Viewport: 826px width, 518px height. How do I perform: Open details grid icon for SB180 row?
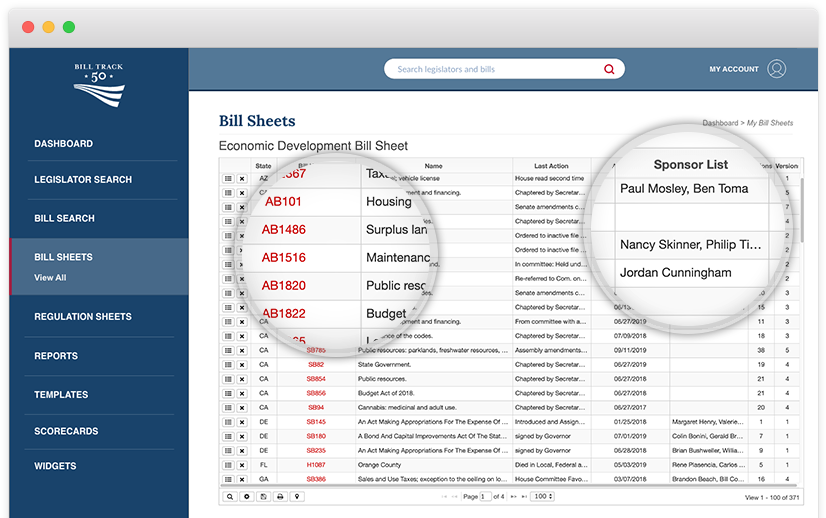point(228,436)
